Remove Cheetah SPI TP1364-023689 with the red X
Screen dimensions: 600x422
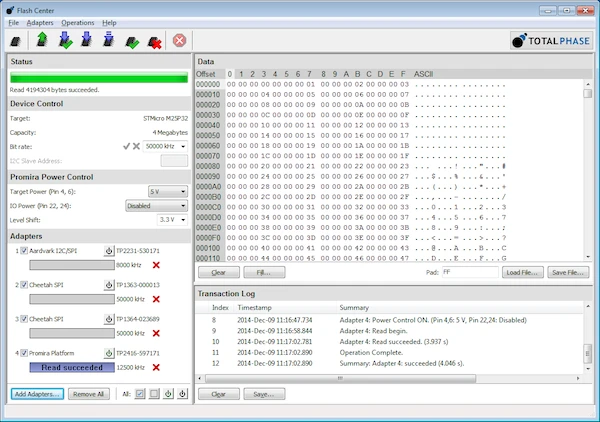click(156, 333)
